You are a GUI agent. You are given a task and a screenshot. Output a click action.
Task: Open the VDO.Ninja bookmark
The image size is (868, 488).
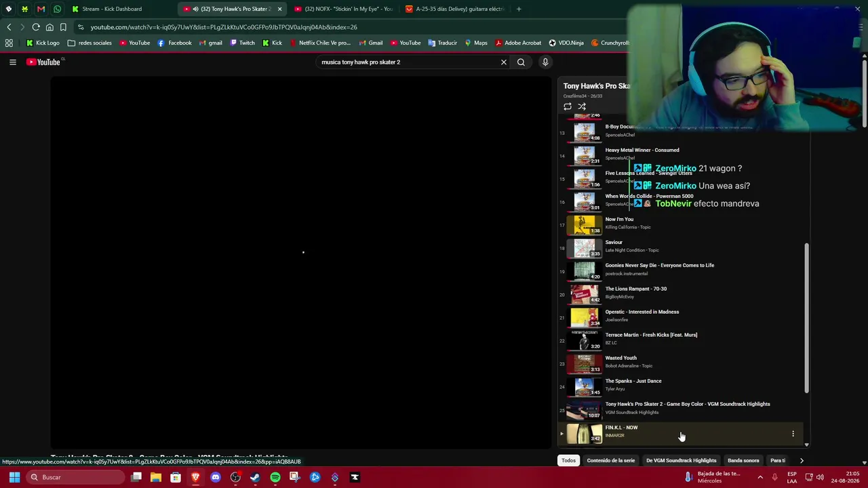pos(566,43)
